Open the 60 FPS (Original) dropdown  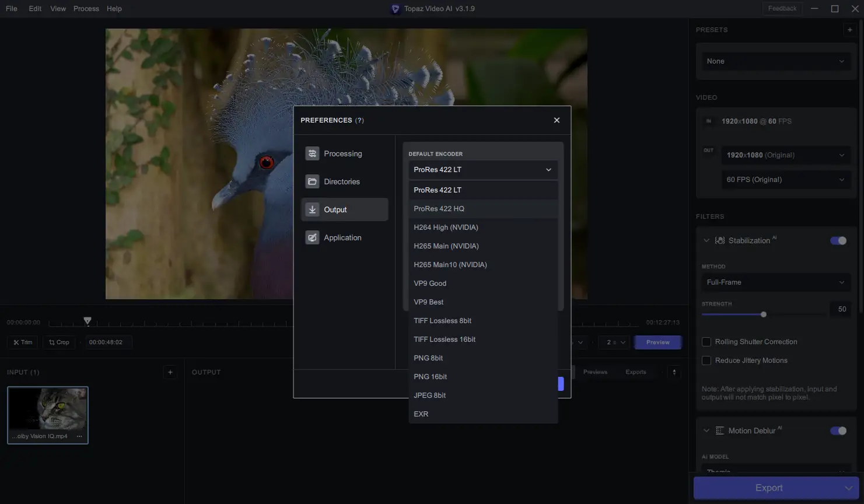[785, 180]
